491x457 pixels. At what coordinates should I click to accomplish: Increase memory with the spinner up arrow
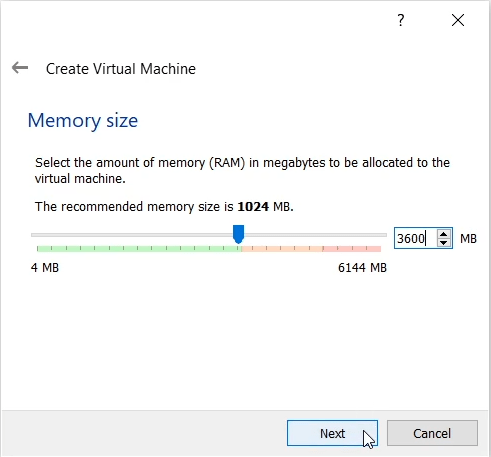pos(443,234)
